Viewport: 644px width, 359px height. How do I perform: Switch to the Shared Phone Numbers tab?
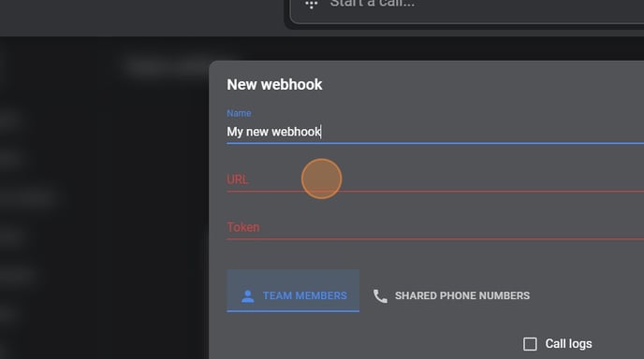click(x=451, y=295)
